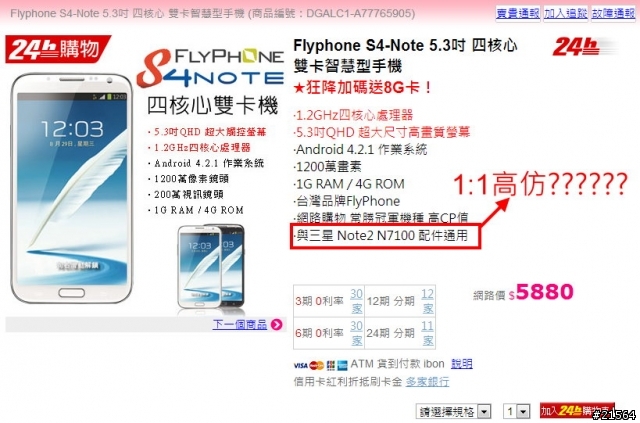This screenshot has height=423, width=640.
Task: Click 11家 link for 24期 分期
Action: [x=427, y=333]
